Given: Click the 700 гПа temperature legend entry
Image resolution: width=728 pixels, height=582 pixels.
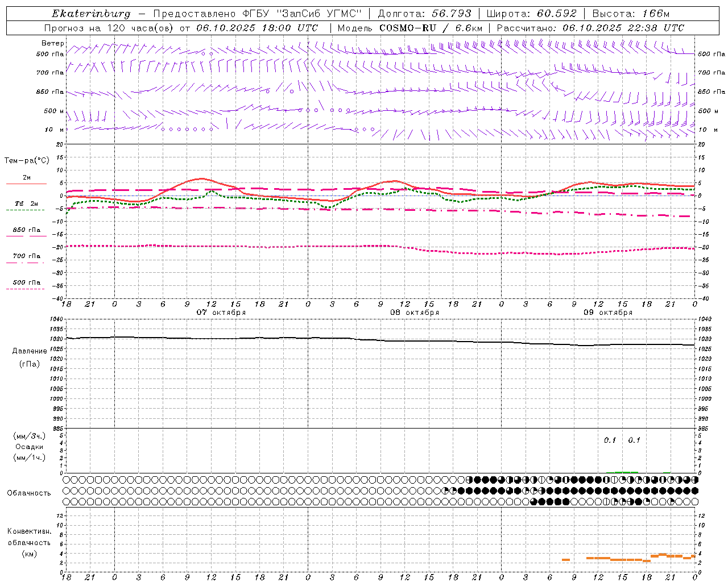Looking at the screenshot, I should pos(27,256).
